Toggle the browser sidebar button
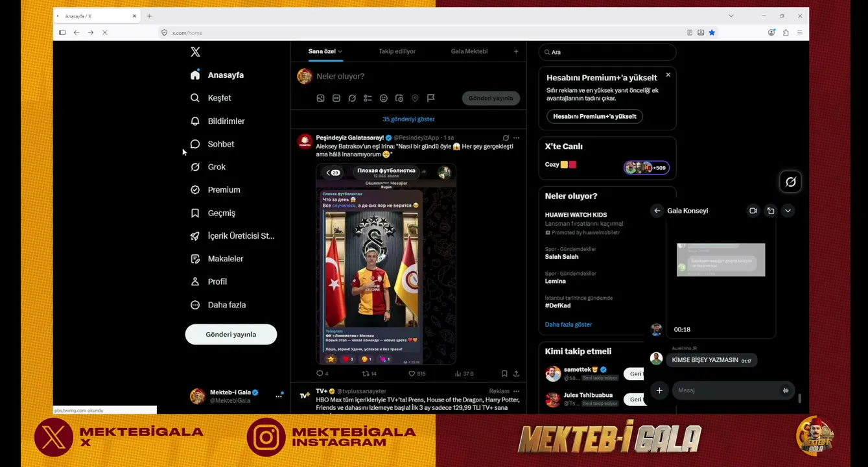 pos(62,32)
